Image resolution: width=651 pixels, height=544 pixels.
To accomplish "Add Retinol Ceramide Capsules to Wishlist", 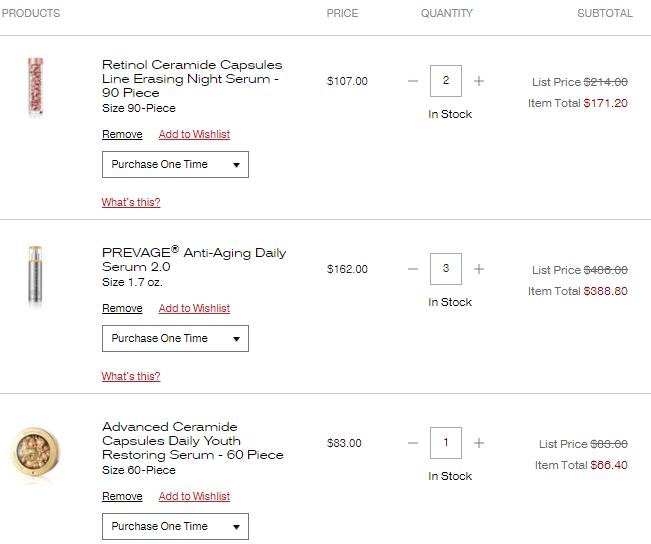I will 194,134.
